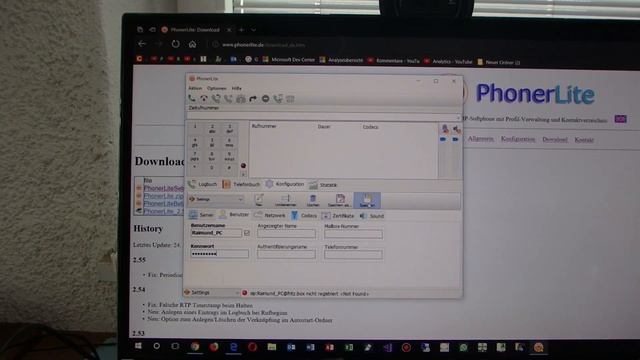Open the Netzwerk configuration sub-tab

270,215
